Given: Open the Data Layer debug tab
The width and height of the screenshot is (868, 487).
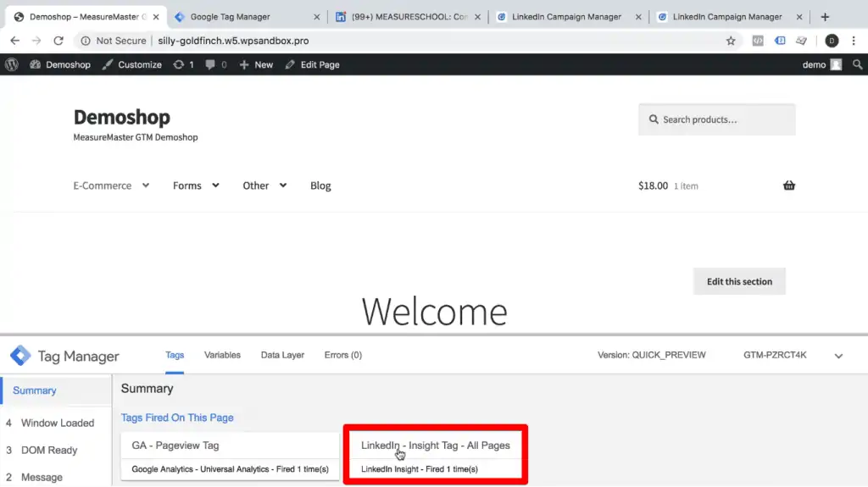Looking at the screenshot, I should click(x=282, y=355).
